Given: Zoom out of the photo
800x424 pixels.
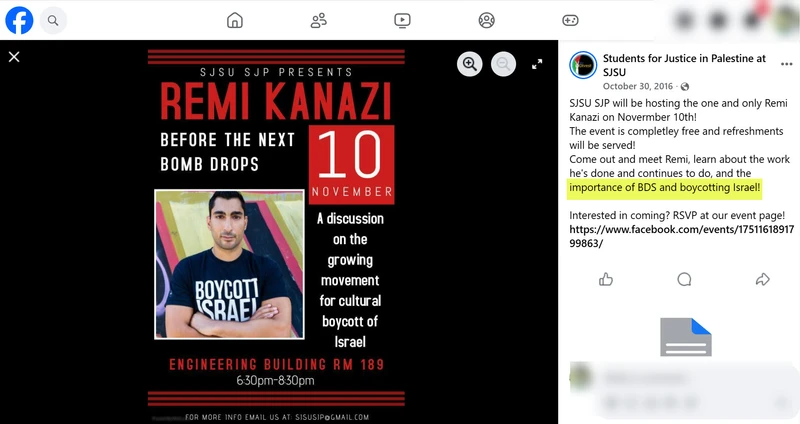Looking at the screenshot, I should 504,64.
